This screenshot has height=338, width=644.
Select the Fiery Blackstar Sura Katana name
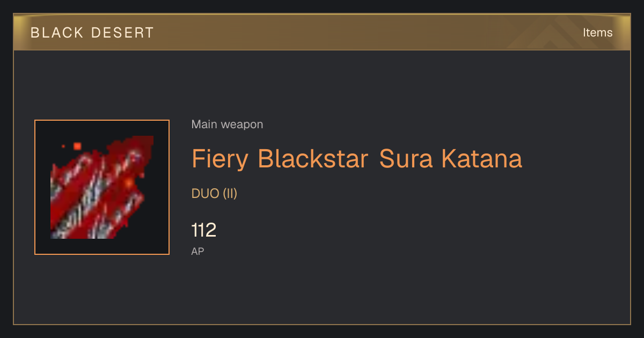click(x=357, y=159)
